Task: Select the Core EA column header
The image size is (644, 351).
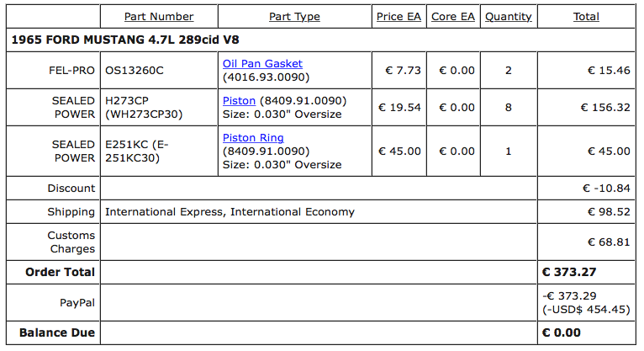Action: [453, 17]
